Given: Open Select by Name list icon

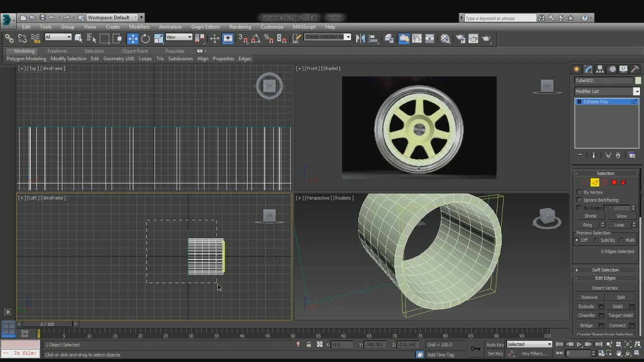Looking at the screenshot, I should 91,38.
